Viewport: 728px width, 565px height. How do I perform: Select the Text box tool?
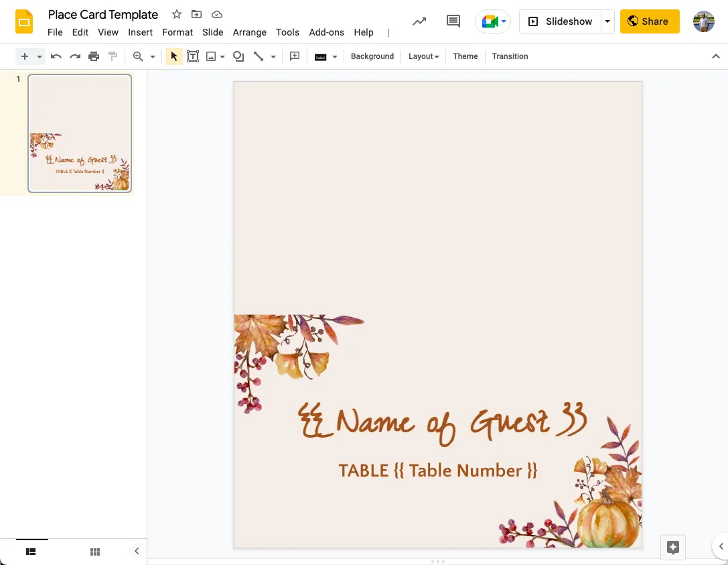point(193,56)
